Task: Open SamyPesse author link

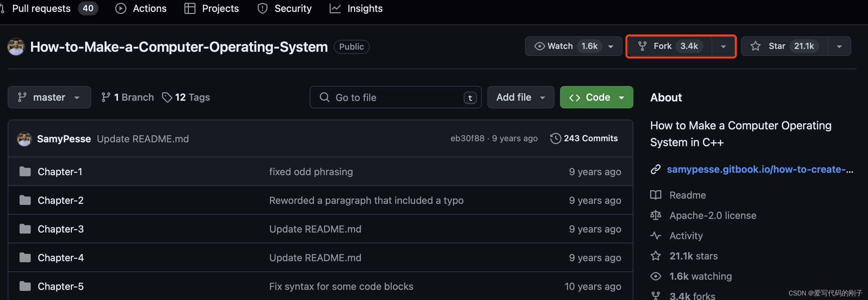Action: click(x=64, y=139)
